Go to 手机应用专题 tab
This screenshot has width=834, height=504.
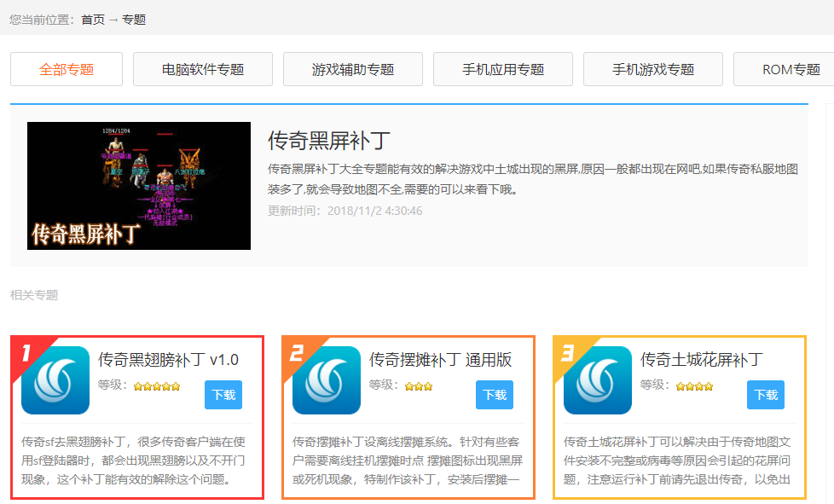click(x=503, y=70)
